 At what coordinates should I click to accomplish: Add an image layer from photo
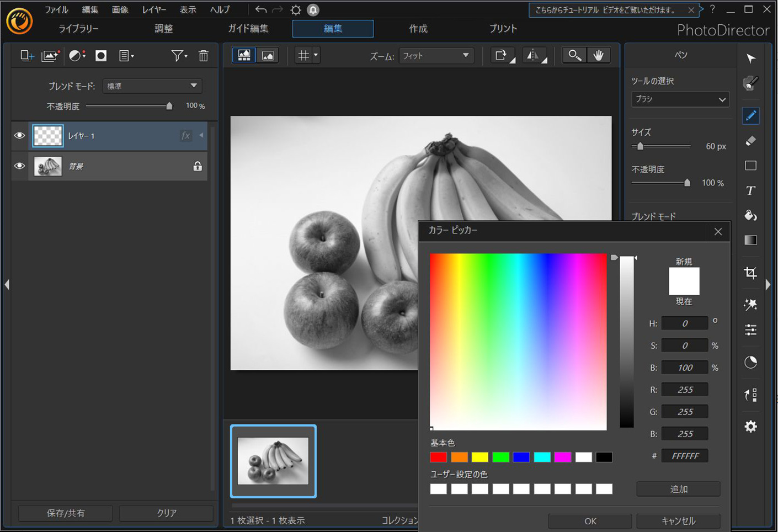click(x=50, y=55)
